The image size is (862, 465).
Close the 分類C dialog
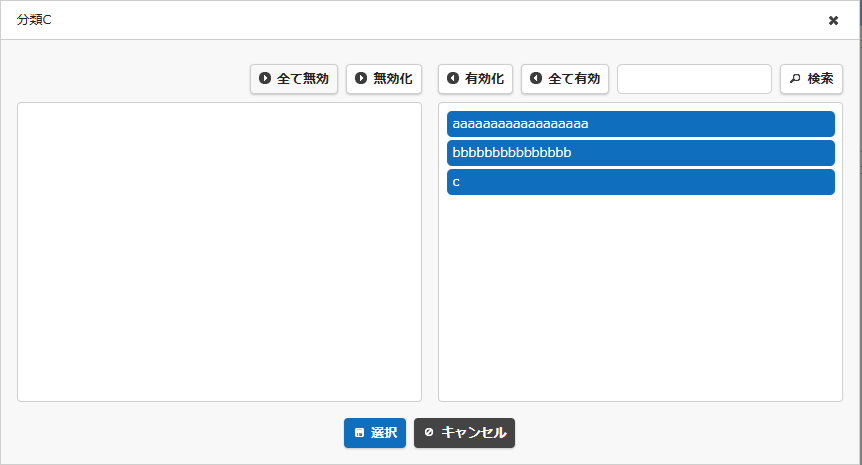[833, 20]
